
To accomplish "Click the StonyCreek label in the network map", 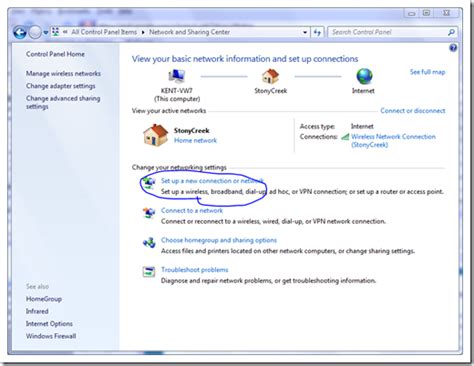I will click(270, 91).
